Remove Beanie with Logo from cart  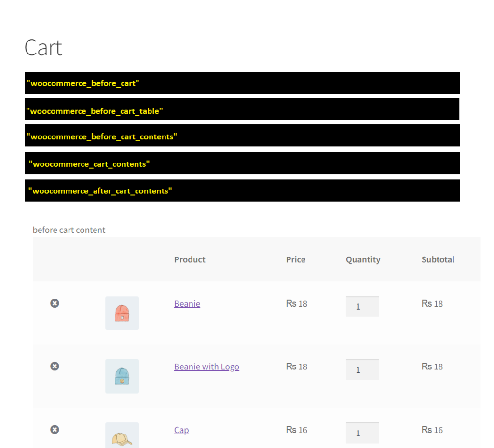55,366
